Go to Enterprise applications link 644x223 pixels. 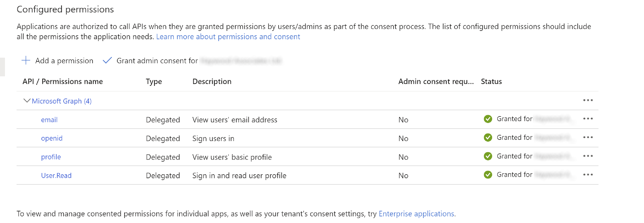coord(416,214)
